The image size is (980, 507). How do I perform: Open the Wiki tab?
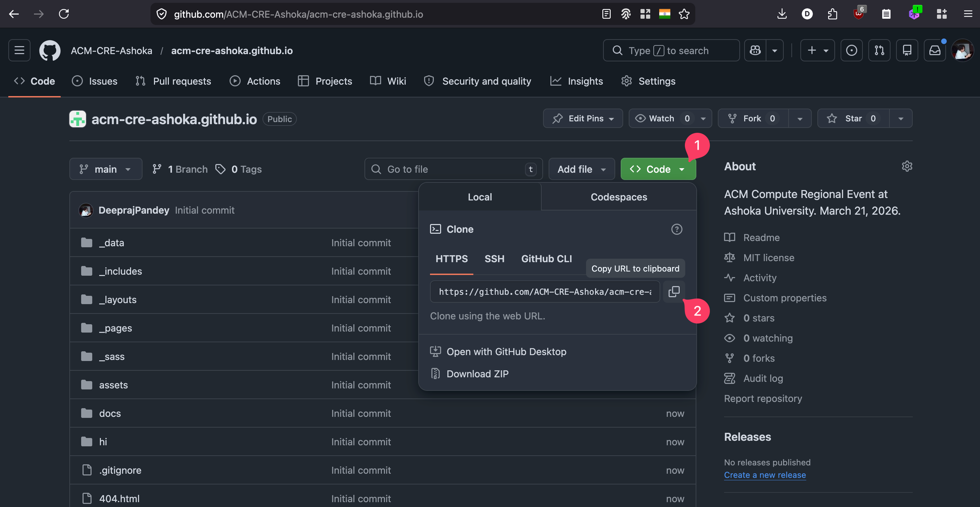388,81
